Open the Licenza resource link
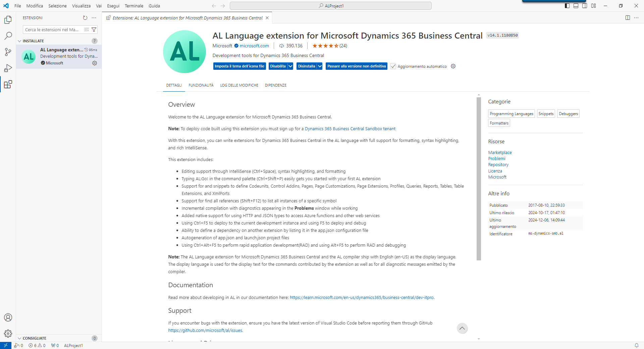The width and height of the screenshot is (644, 349). click(x=495, y=171)
